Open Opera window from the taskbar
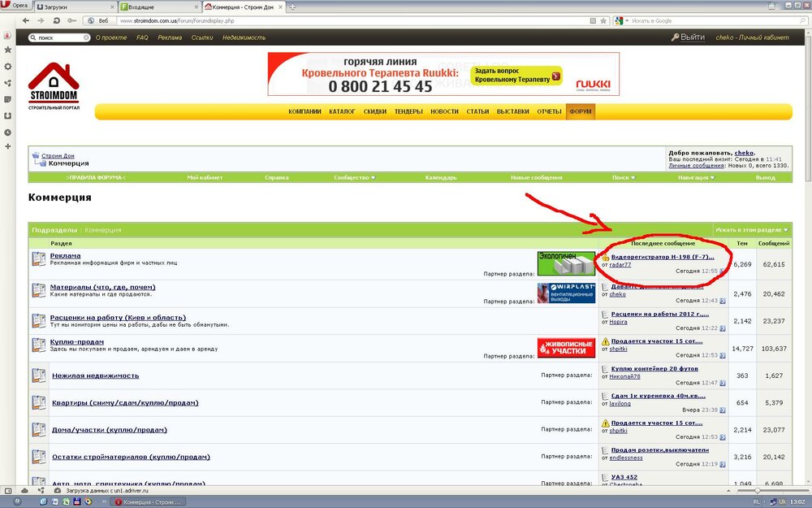The image size is (812, 508). [149, 501]
